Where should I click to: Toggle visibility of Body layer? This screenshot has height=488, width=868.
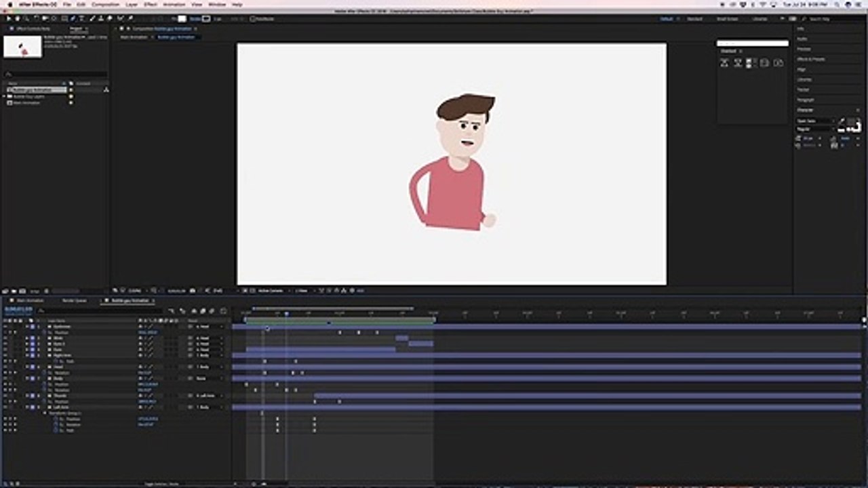pyautogui.click(x=5, y=378)
